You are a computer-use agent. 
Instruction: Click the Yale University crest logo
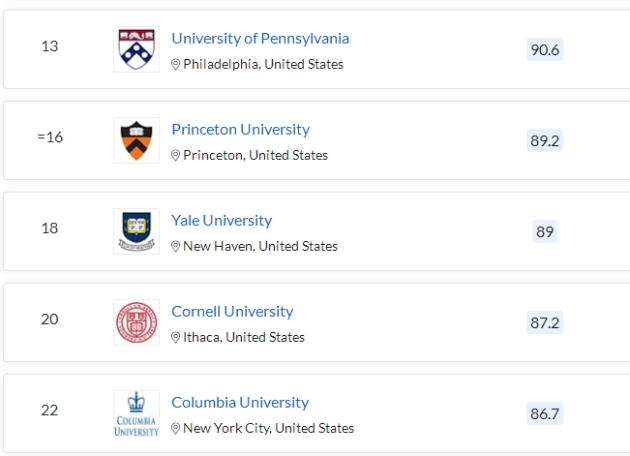136,231
